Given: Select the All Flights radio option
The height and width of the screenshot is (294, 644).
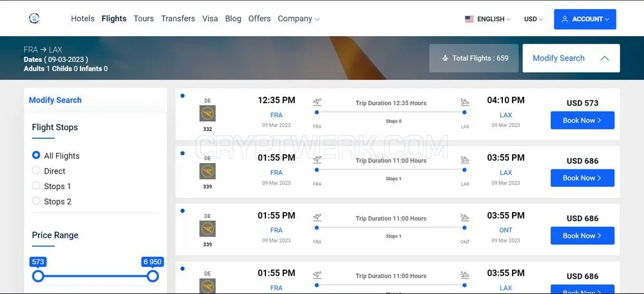Looking at the screenshot, I should point(36,155).
